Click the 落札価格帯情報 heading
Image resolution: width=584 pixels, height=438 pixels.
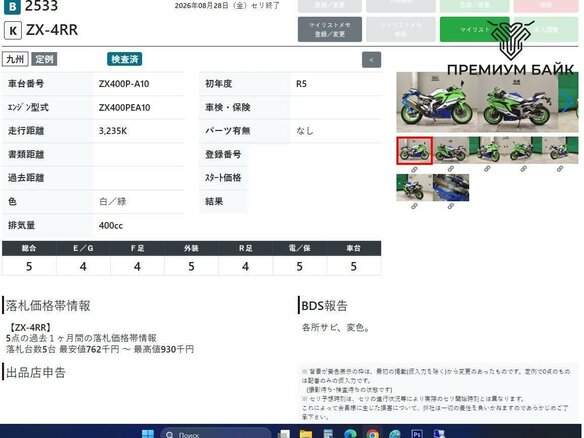(48, 306)
